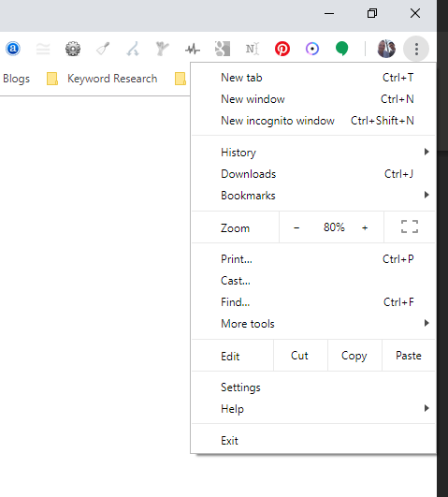Expand the Bookmarks submenu

click(x=313, y=196)
